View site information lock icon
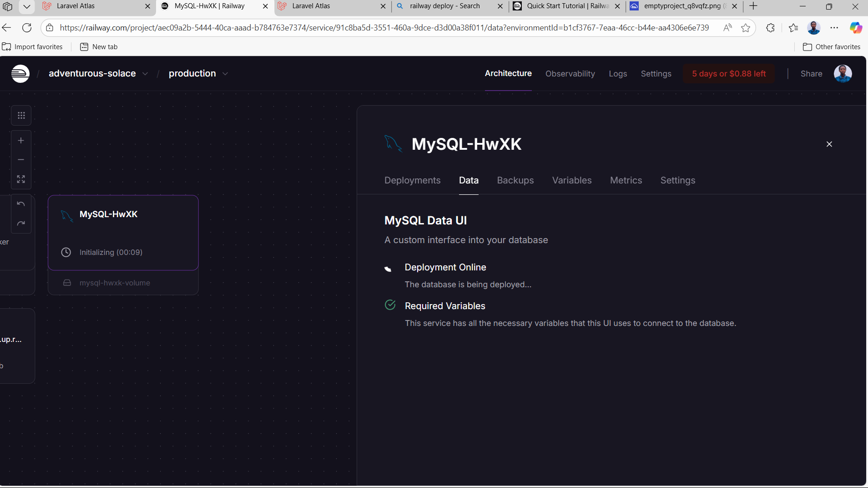 [50, 28]
